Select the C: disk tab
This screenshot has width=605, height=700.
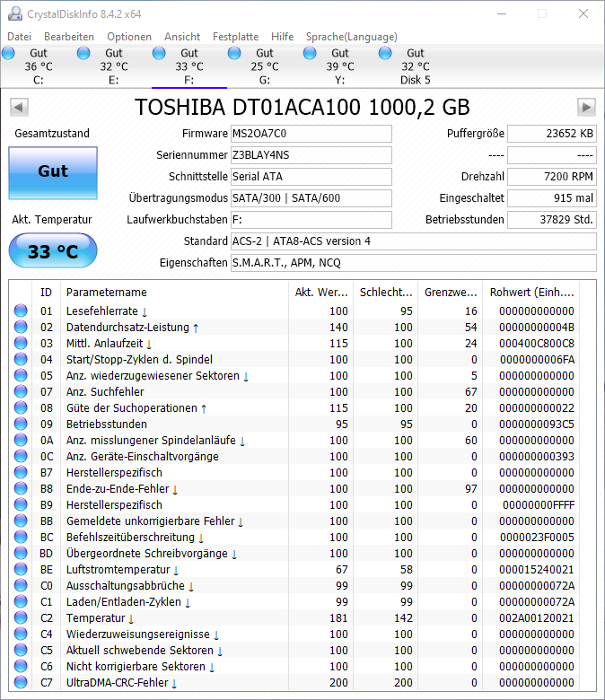39,66
